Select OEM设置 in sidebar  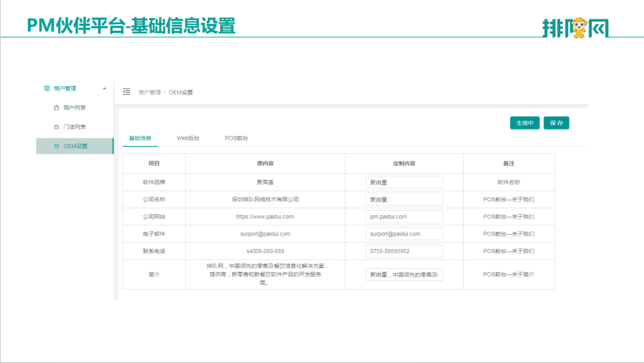(x=74, y=146)
